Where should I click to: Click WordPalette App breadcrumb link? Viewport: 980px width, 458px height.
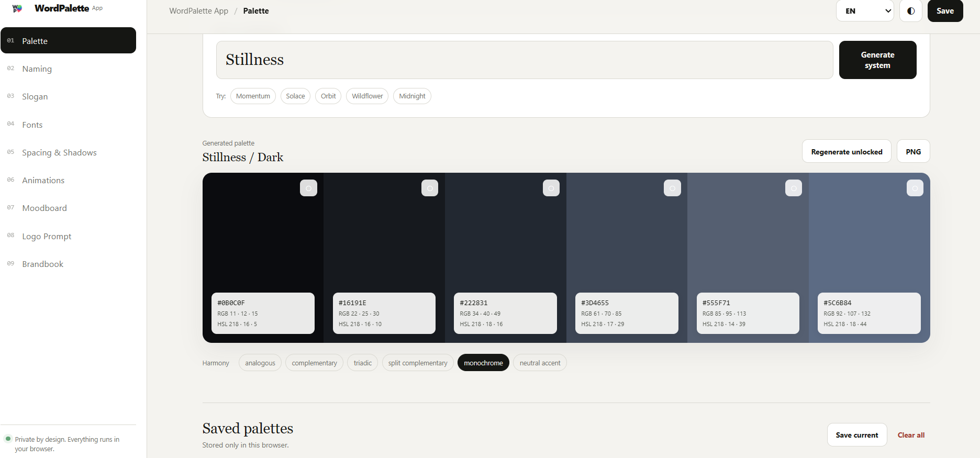[198, 11]
